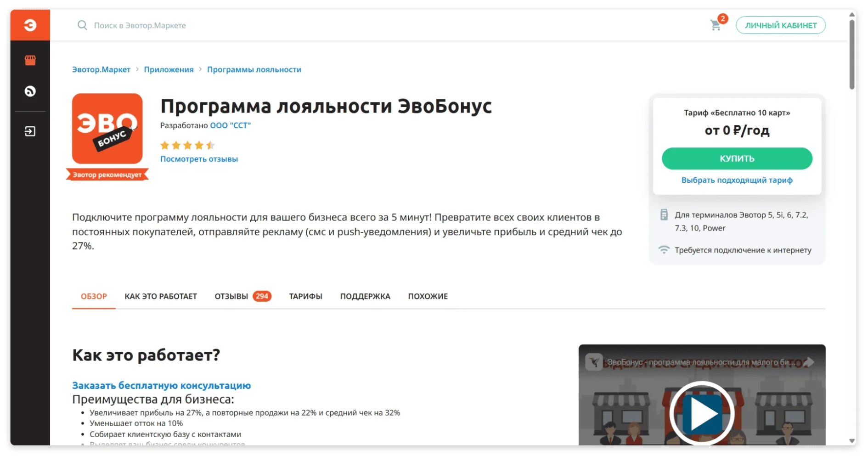Play the ЭвоБонус video

702,413
